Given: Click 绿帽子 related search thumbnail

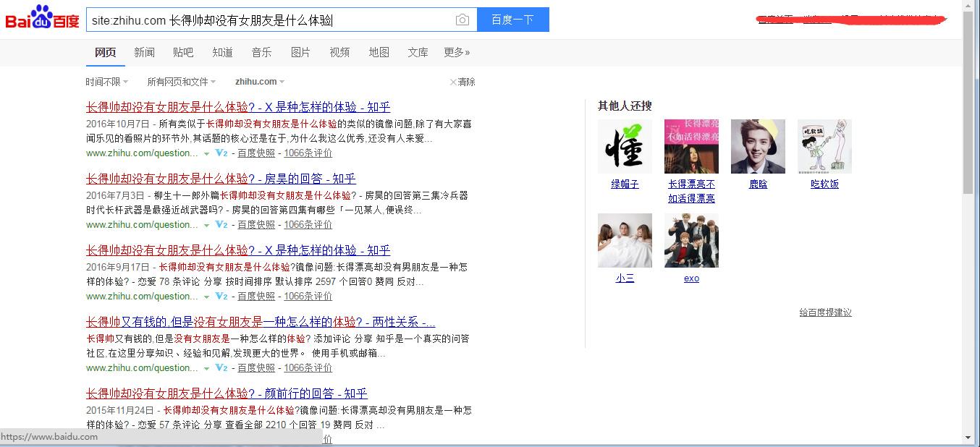Looking at the screenshot, I should (x=625, y=146).
